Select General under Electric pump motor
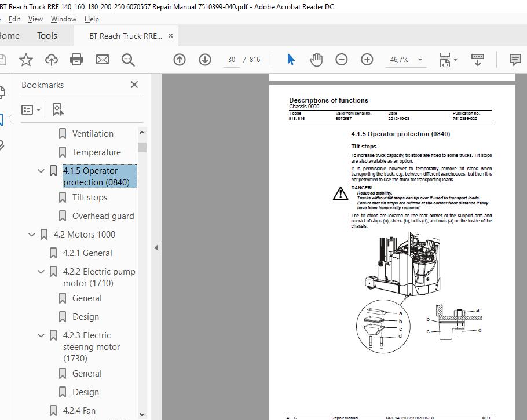 (87, 298)
